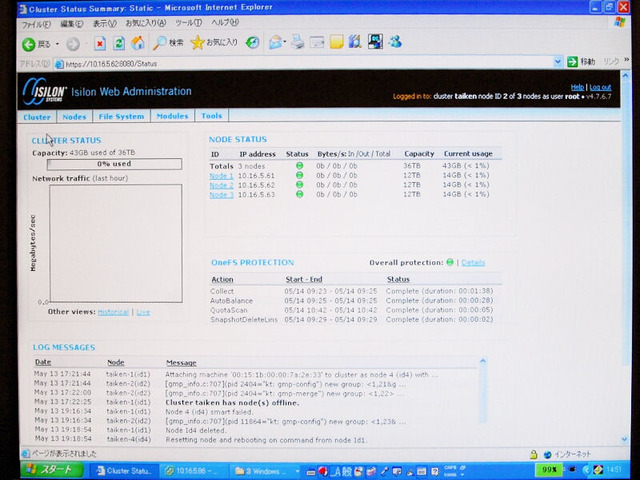This screenshot has width=640, height=480.
Task: Refresh the page using green arrows icon
Action: (119, 43)
